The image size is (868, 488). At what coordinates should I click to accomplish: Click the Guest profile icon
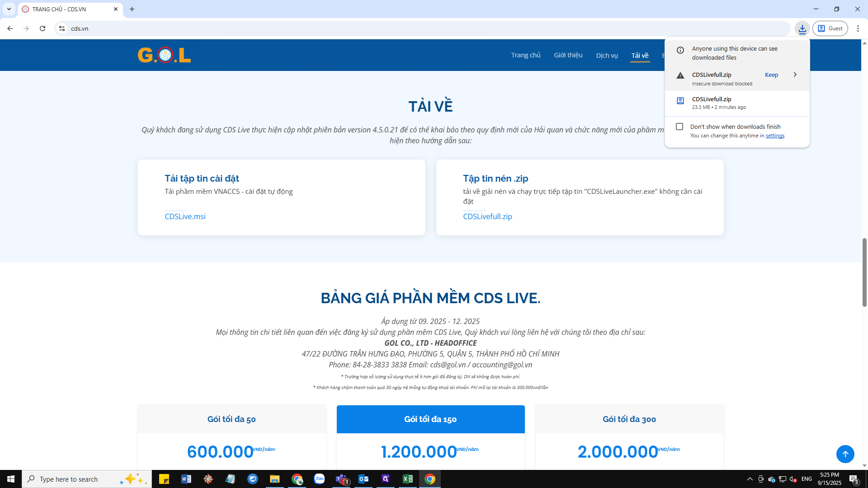click(x=830, y=28)
